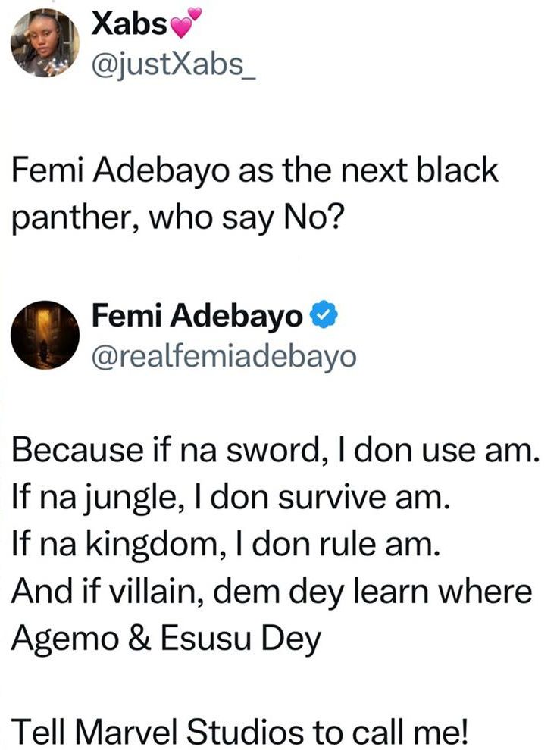This screenshot has height=750, width=560.
Task: Open Xabs's profile picture
Action: (x=45, y=44)
